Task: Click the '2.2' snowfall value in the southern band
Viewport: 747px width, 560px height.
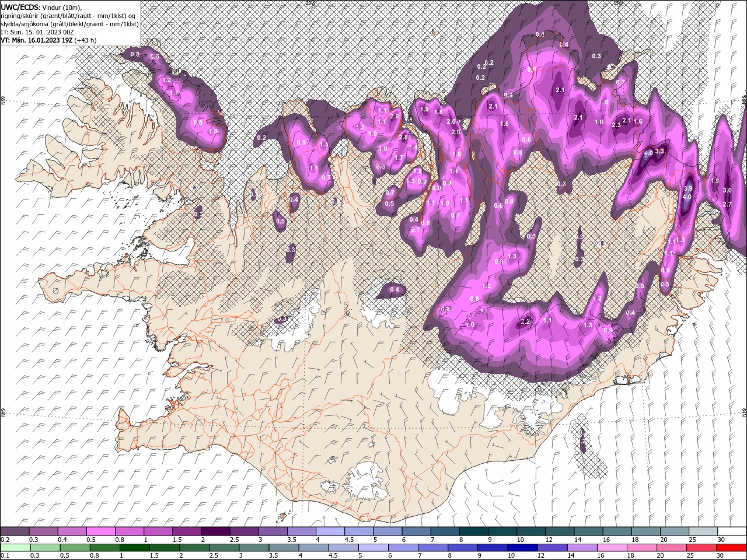Action: pos(525,321)
